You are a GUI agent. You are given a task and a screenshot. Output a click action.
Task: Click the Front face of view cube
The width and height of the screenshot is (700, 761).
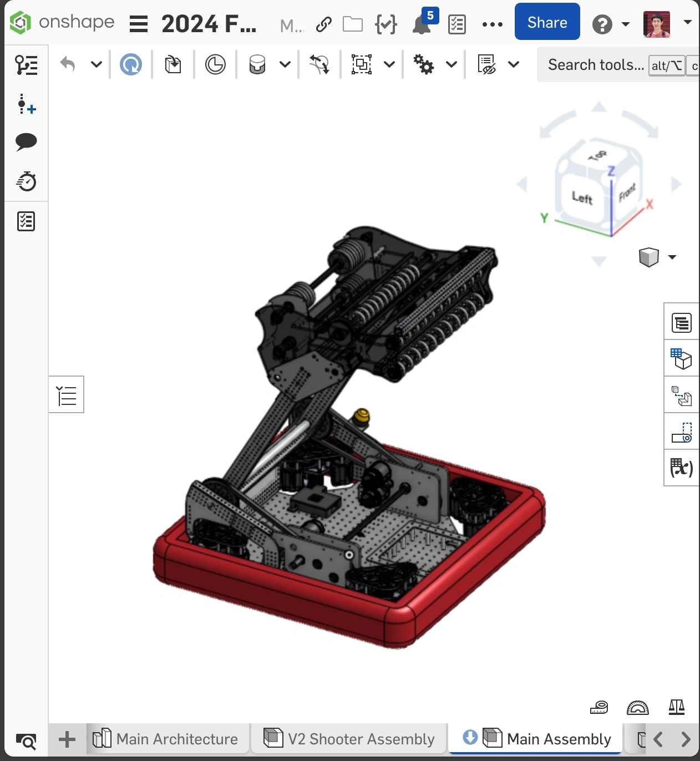point(627,192)
